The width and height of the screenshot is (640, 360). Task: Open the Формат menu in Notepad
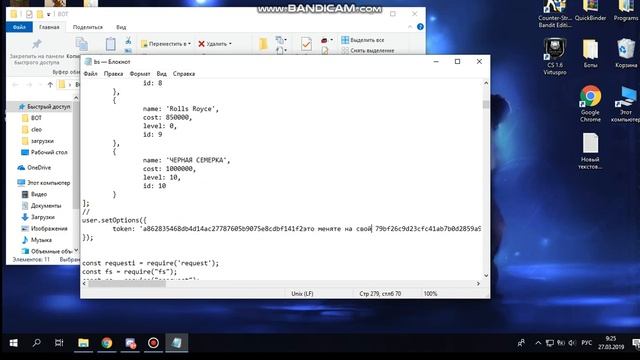tap(140, 74)
